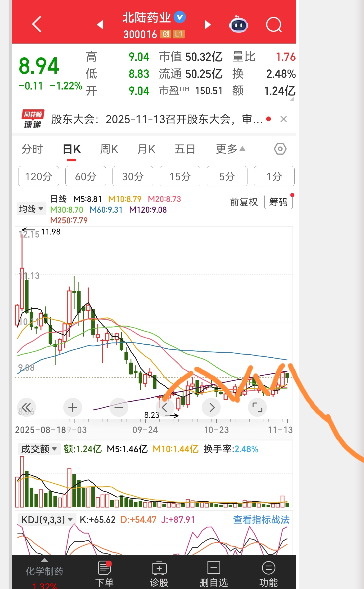Tap M5:8.81 moving average value
Screen dimensions: 364x589
(87, 199)
